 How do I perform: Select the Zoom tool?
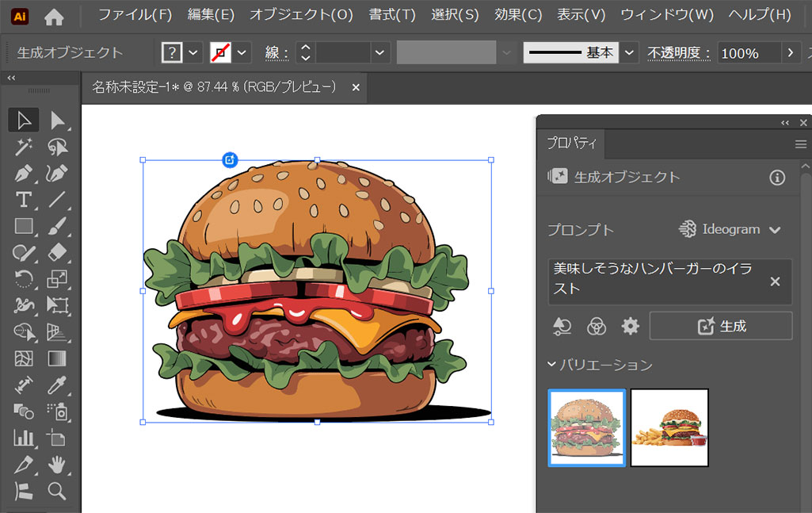(57, 491)
